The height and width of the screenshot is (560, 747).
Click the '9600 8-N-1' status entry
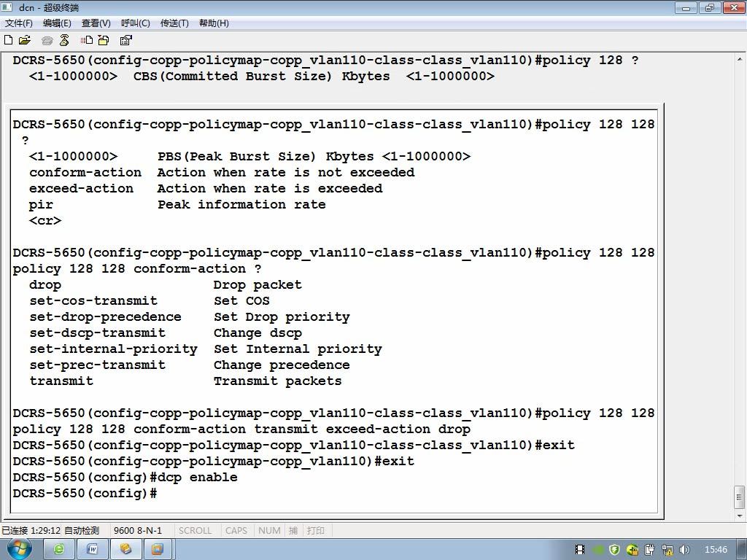(x=138, y=531)
